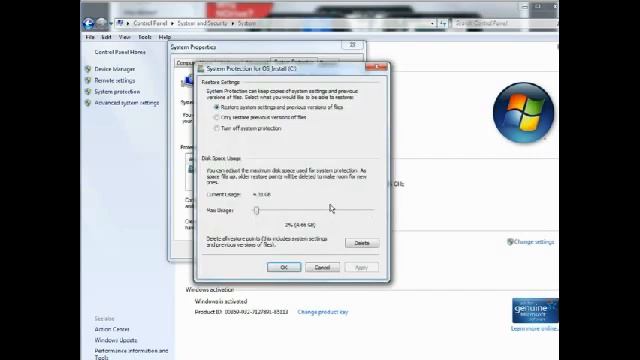Switch to the Computer Name tab
640x360 pixels.
(184, 63)
